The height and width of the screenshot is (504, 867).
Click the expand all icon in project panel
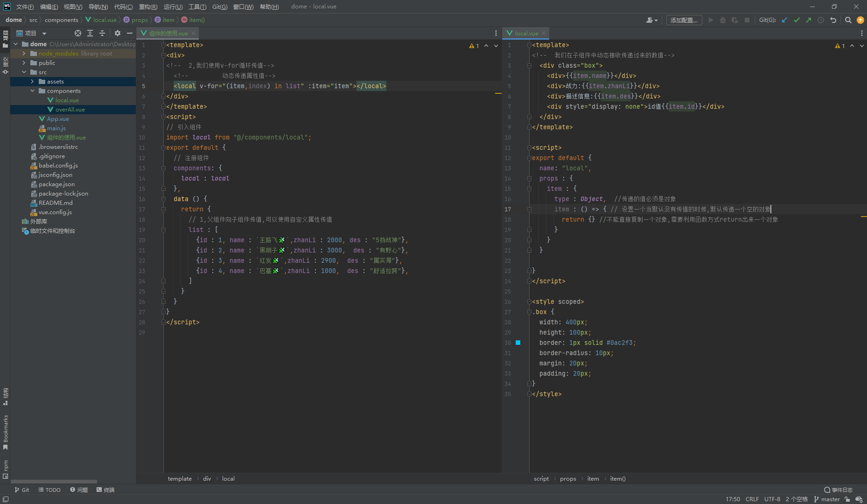pyautogui.click(x=90, y=33)
